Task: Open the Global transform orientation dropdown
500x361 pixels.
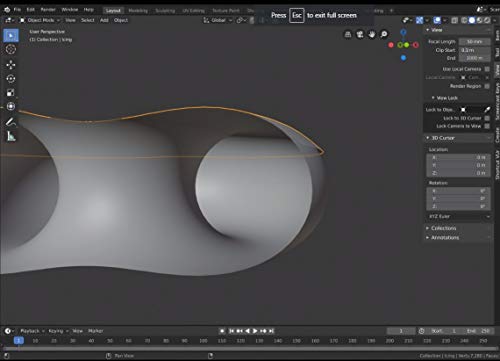Action: [x=218, y=20]
